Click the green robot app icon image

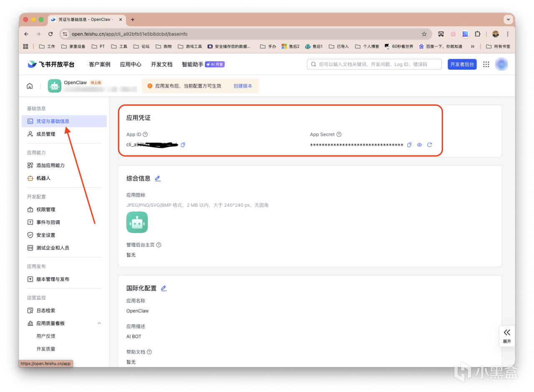137,222
